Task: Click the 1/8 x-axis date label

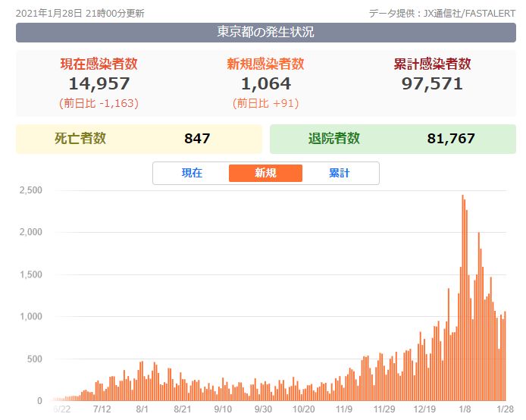Action: click(465, 409)
